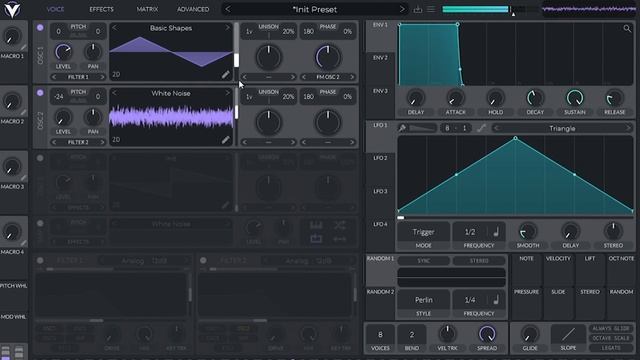The height and width of the screenshot is (360, 640).
Task: Click the LFO 1 smooth curve icon
Action: click(x=481, y=128)
